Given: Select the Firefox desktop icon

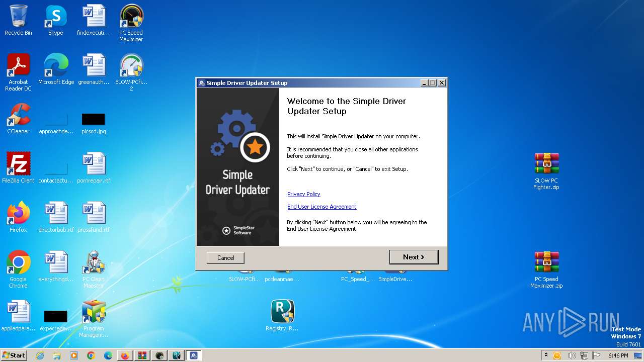Looking at the screenshot, I should [18, 217].
